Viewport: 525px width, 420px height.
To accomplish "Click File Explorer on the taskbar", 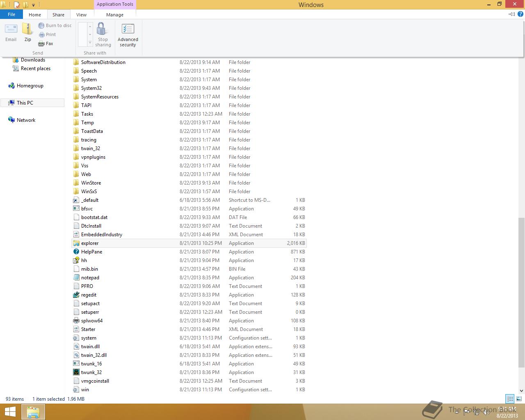I will pyautogui.click(x=33, y=412).
